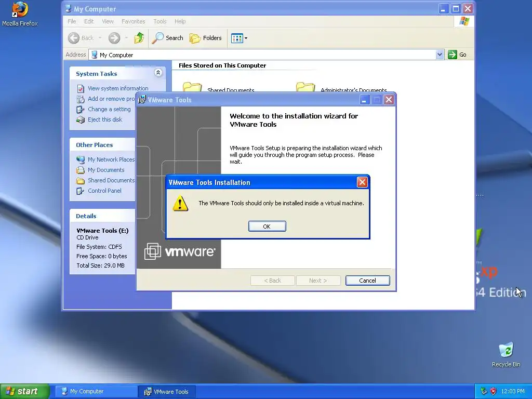Click the Up folder toolbar icon
532x399 pixels.
[x=139, y=38]
